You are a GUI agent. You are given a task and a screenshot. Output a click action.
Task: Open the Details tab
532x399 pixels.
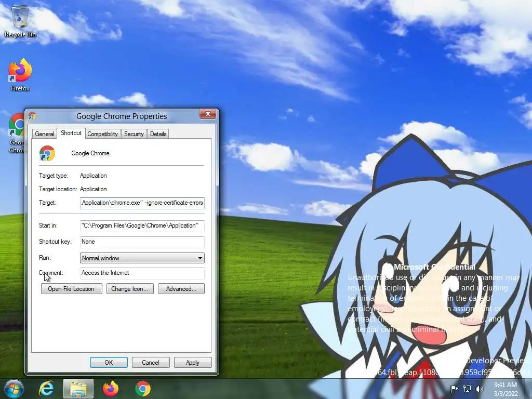click(x=158, y=134)
